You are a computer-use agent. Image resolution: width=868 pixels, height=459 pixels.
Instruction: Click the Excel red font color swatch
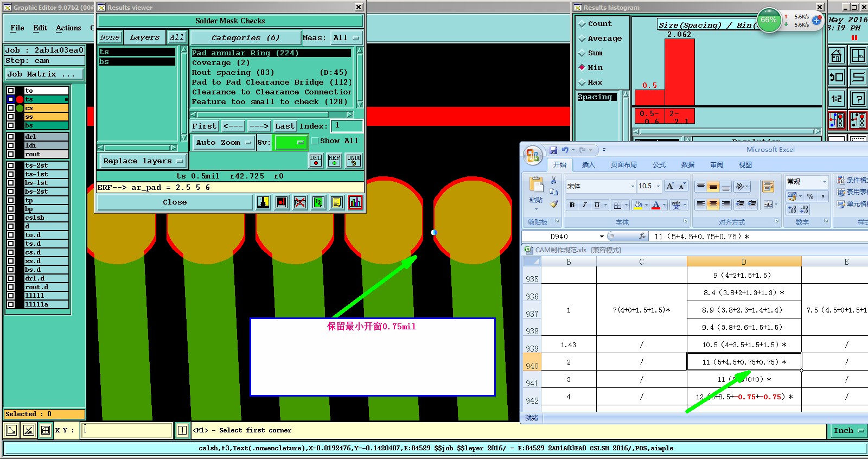(x=656, y=205)
